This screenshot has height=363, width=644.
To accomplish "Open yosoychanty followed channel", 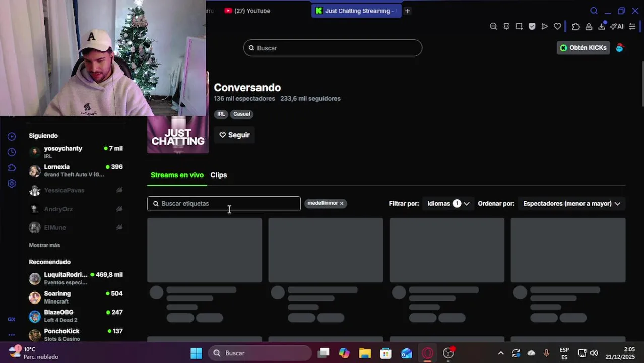I will (76, 152).
